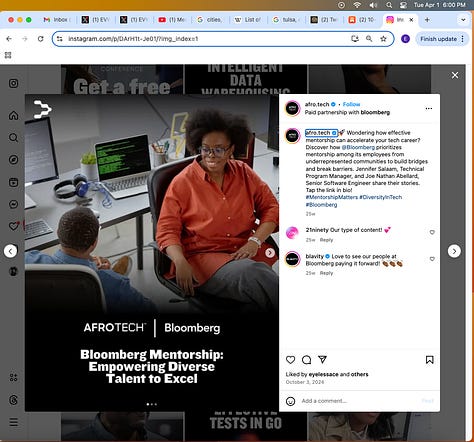Reload the browser page
The image size is (474, 442).
click(41, 39)
